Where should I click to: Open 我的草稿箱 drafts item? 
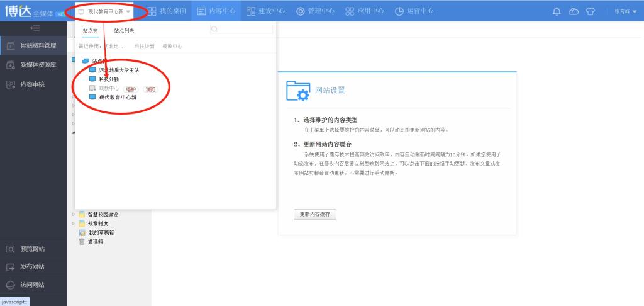(x=101, y=232)
